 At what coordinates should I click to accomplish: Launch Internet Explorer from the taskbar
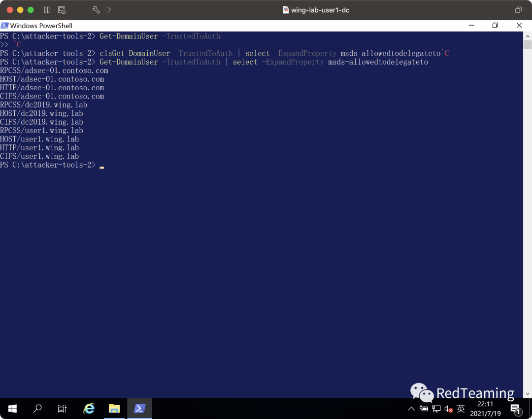[89, 409]
